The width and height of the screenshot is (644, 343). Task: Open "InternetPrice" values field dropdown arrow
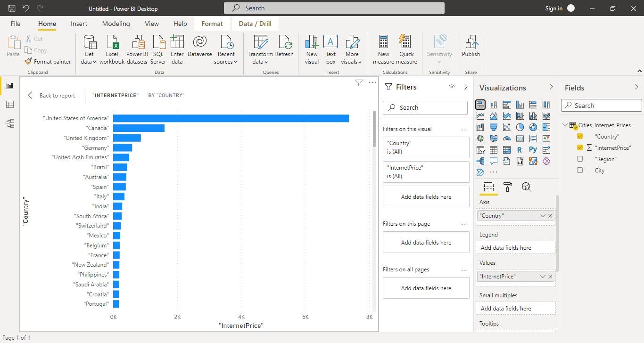(x=543, y=277)
